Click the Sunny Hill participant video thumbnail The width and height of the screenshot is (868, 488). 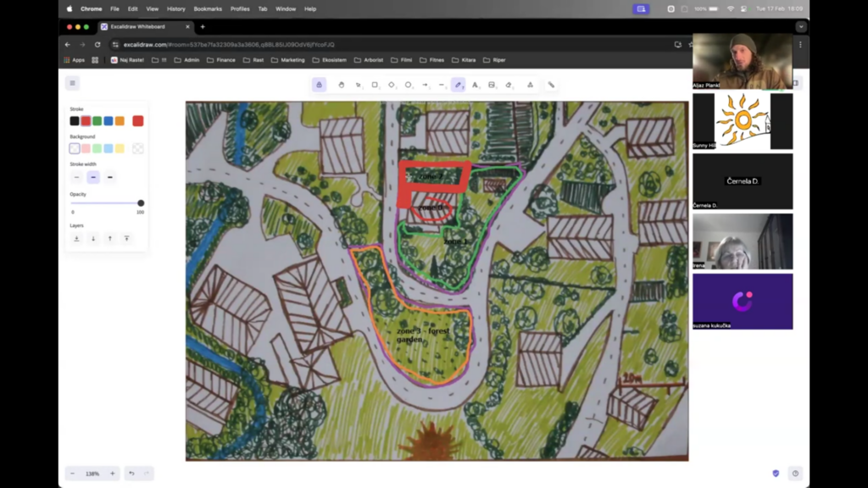point(743,121)
